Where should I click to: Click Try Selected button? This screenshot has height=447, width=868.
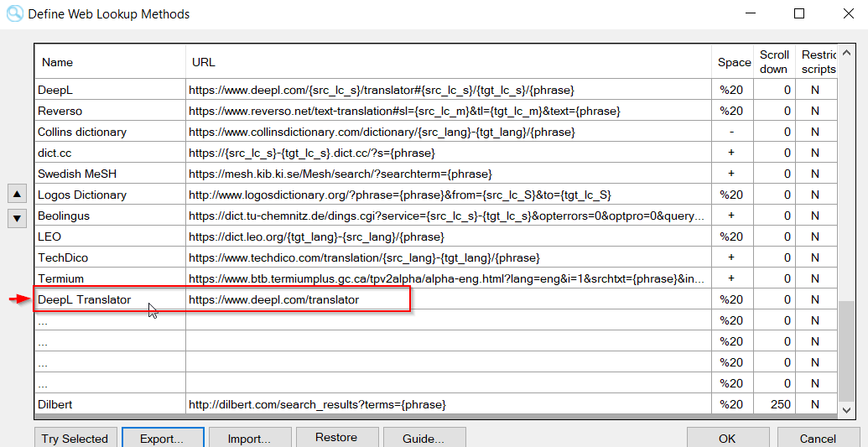click(75, 439)
